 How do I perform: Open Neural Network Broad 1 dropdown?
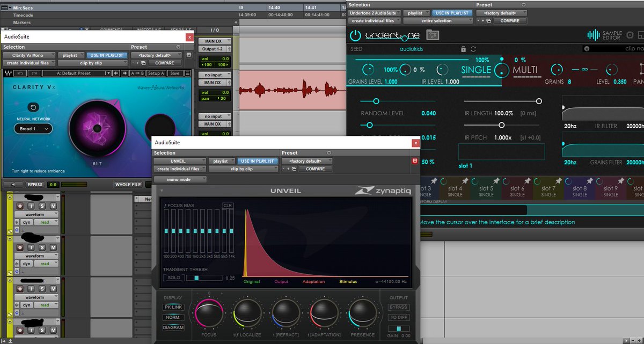[33, 129]
